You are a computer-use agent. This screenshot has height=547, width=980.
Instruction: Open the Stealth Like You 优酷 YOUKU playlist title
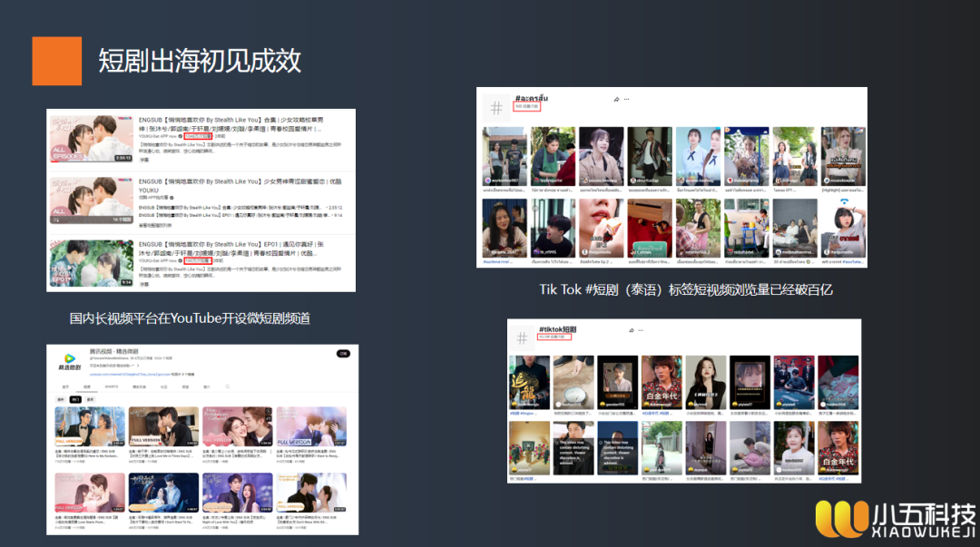(240, 186)
